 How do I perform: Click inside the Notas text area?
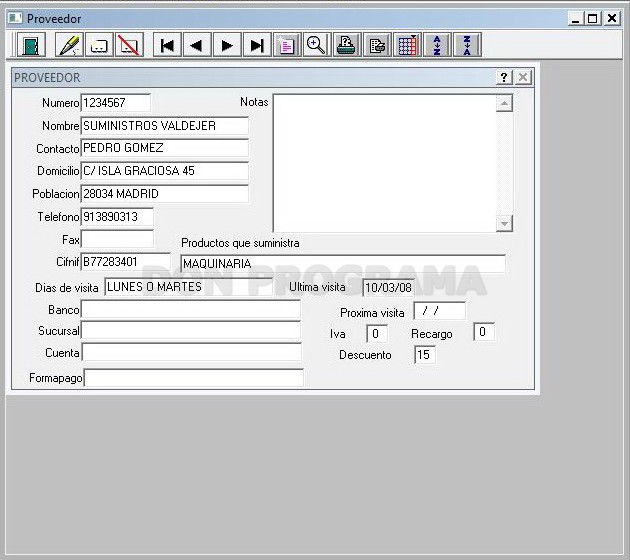[x=385, y=163]
